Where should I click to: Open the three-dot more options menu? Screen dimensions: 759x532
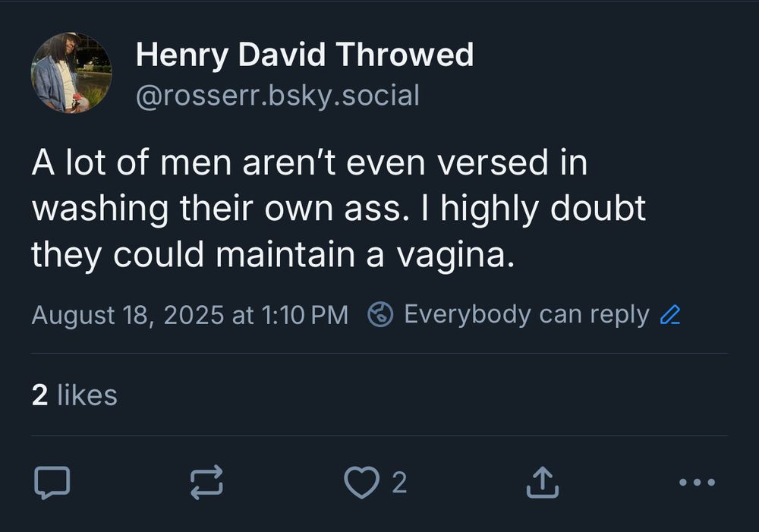tap(696, 482)
